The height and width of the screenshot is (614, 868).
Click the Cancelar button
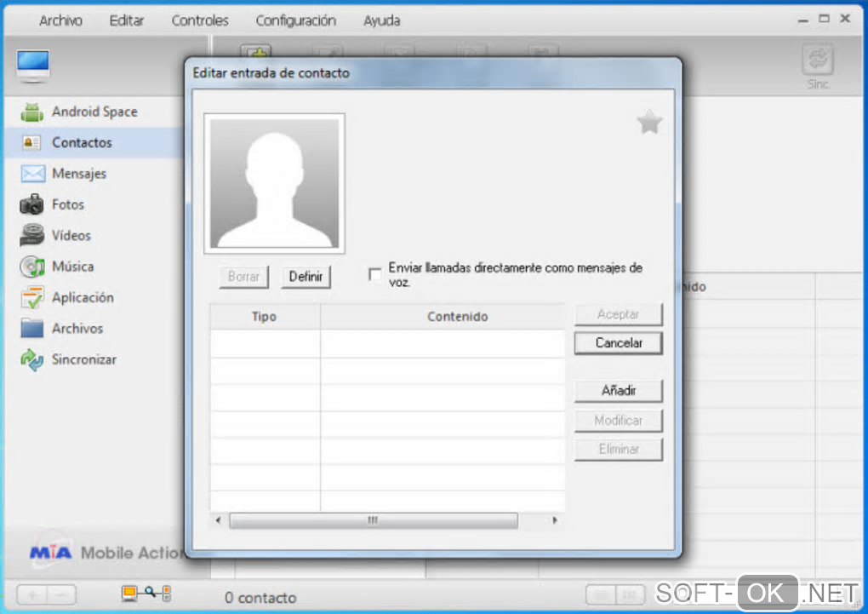[x=619, y=343]
